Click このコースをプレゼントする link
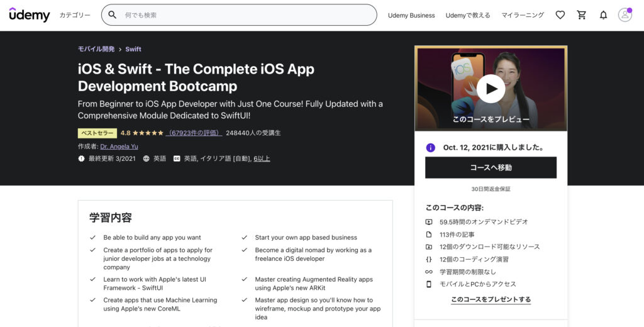The image size is (644, 327). (x=491, y=299)
